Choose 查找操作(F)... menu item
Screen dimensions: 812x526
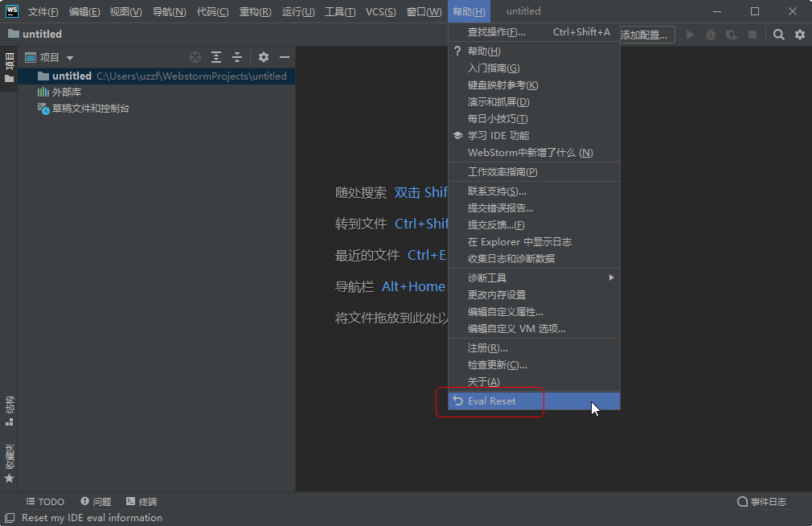(x=534, y=32)
